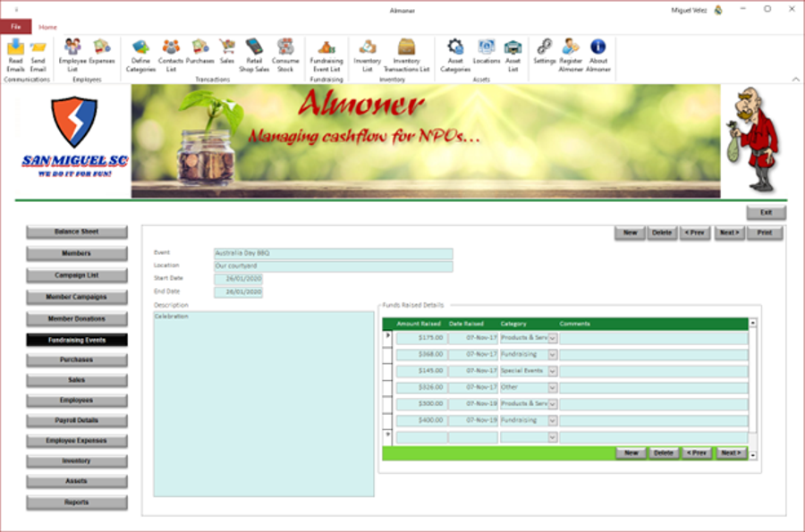Click the Exit button
This screenshot has height=532, width=805.
pyautogui.click(x=766, y=213)
